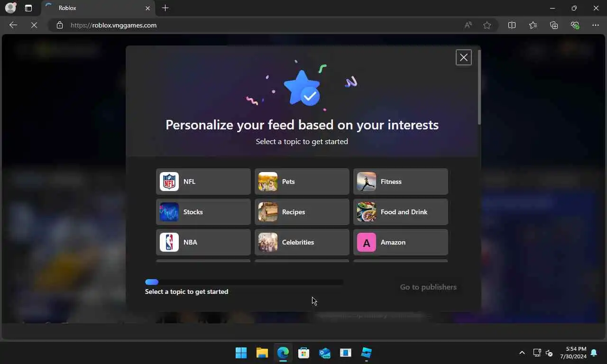Open volume control in system tray
The height and width of the screenshot is (364, 607).
[549, 353]
